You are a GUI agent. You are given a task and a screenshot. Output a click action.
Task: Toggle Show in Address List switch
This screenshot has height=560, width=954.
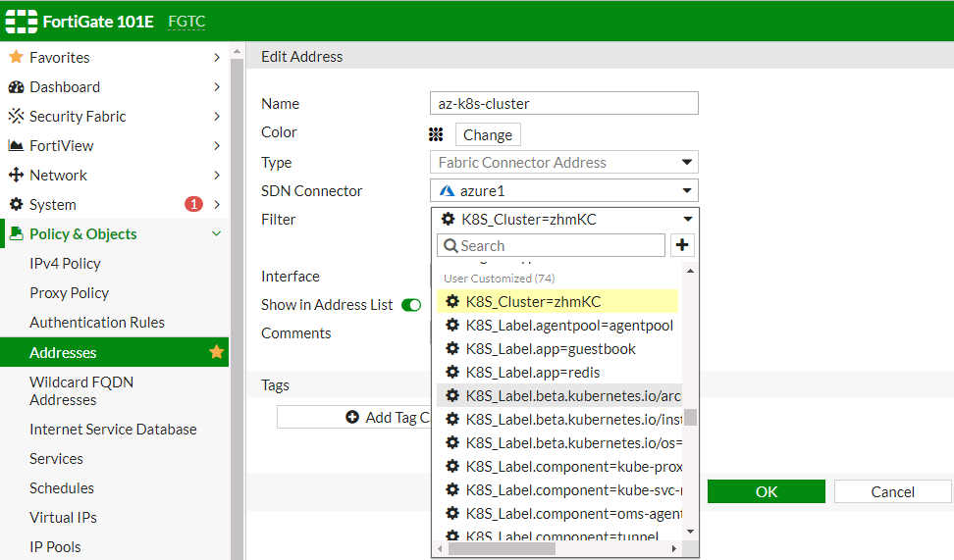click(411, 305)
